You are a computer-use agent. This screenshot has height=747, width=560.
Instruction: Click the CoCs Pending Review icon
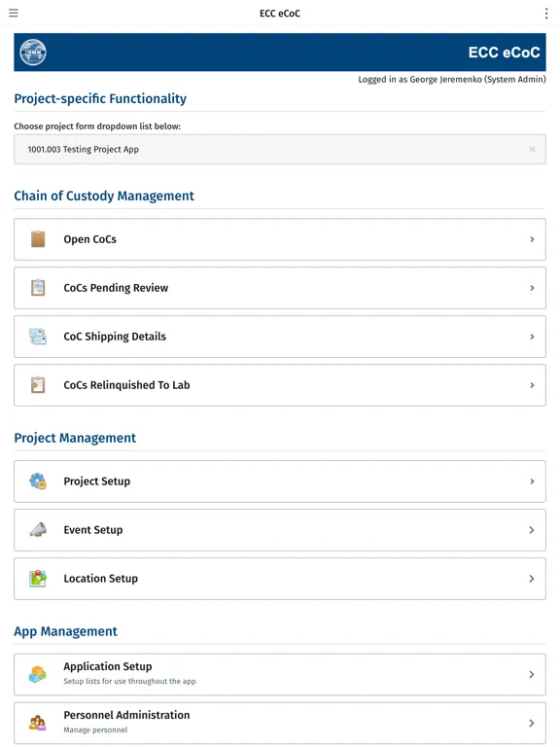pos(38,288)
